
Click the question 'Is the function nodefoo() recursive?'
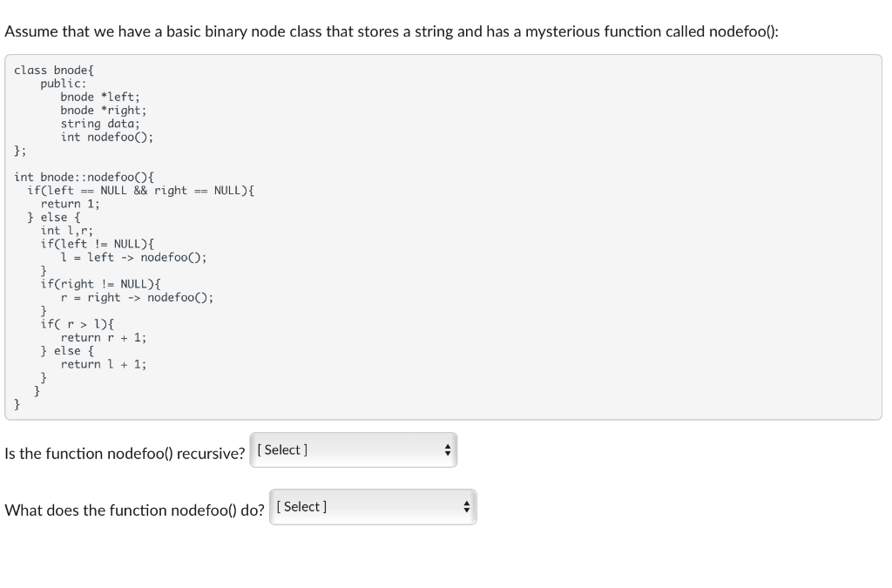(124, 453)
